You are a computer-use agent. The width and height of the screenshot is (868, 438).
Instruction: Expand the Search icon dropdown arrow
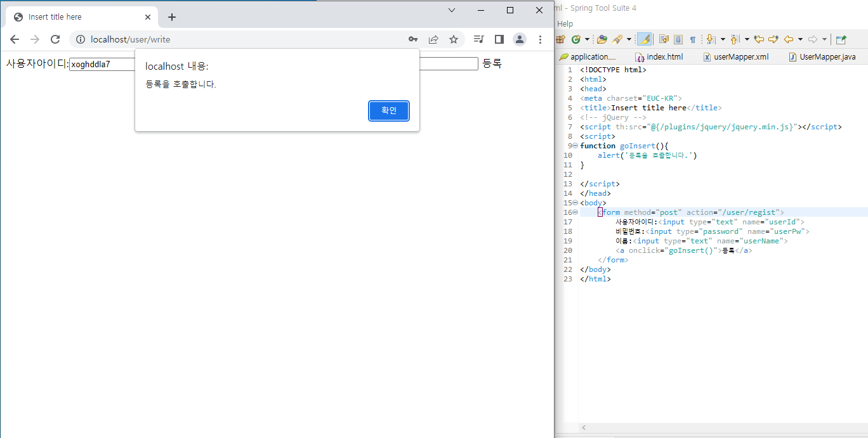pos(629,39)
